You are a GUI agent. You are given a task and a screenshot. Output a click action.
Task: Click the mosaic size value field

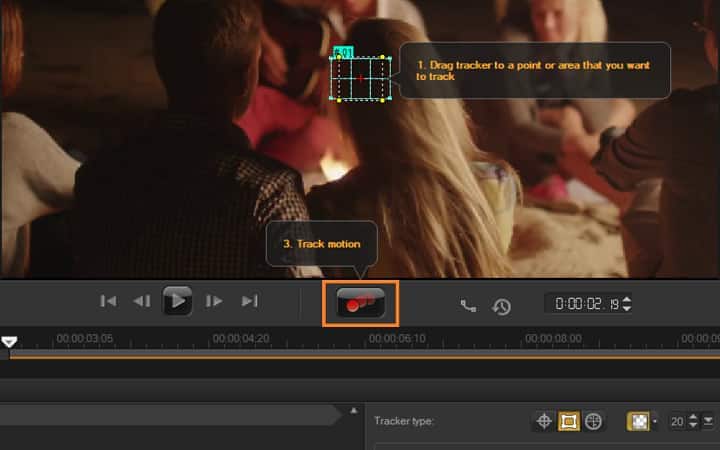(677, 422)
